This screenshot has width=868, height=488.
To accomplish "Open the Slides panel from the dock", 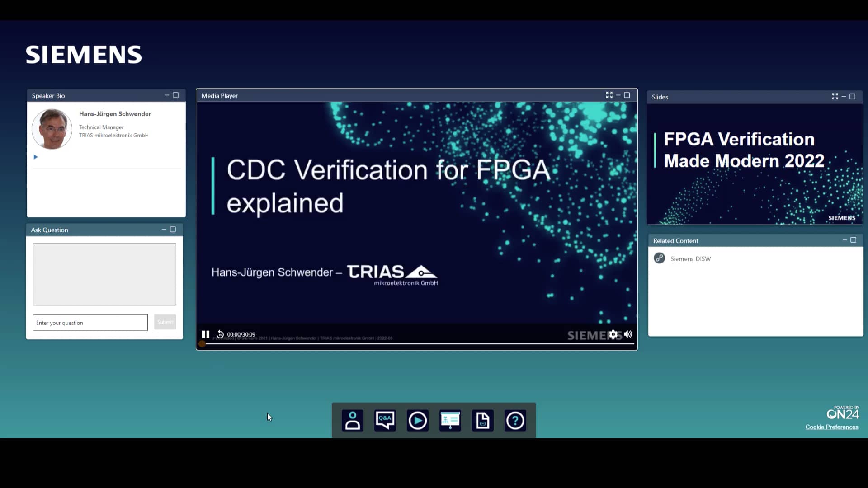I will [x=450, y=420].
